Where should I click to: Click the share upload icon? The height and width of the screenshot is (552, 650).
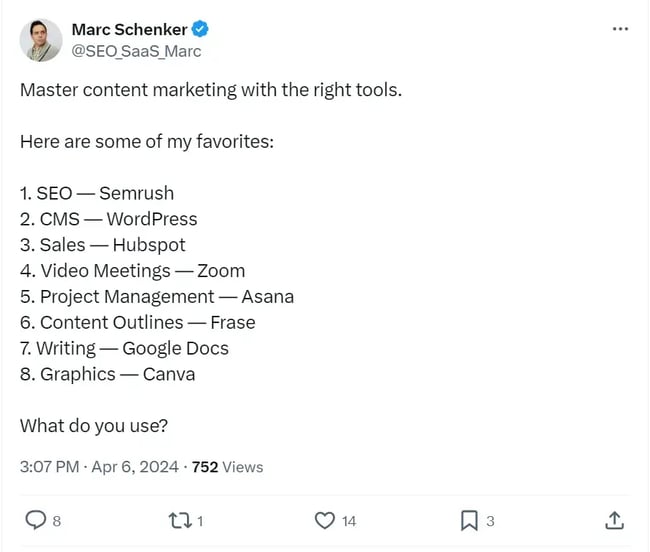coord(615,520)
